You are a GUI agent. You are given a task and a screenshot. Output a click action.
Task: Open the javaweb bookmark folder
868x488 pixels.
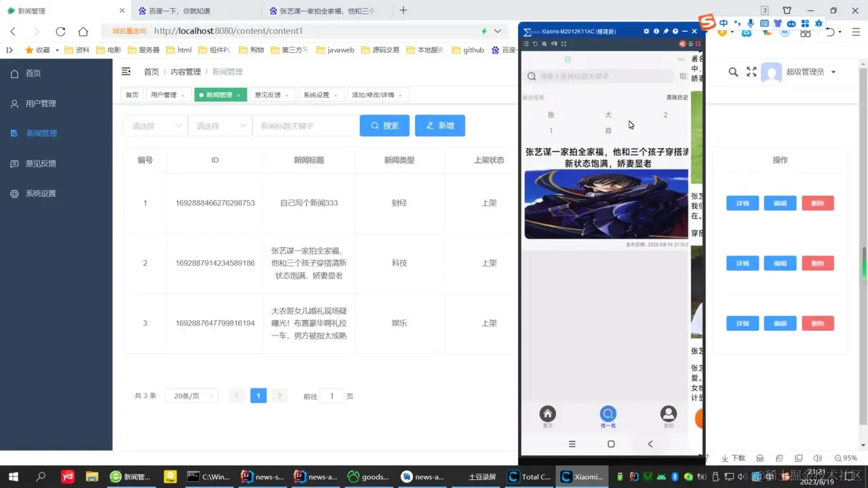coord(335,50)
